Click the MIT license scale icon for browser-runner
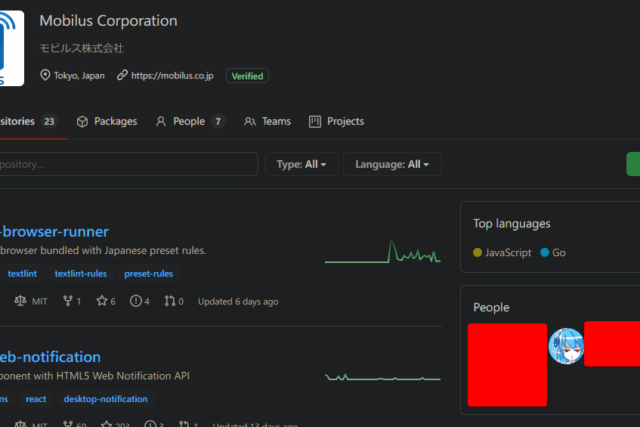Screen dimensions: 640x427 (x=20, y=301)
